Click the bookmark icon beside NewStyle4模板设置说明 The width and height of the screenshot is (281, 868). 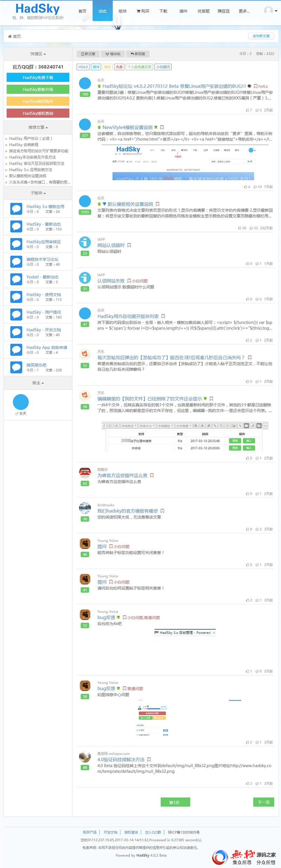(x=162, y=128)
